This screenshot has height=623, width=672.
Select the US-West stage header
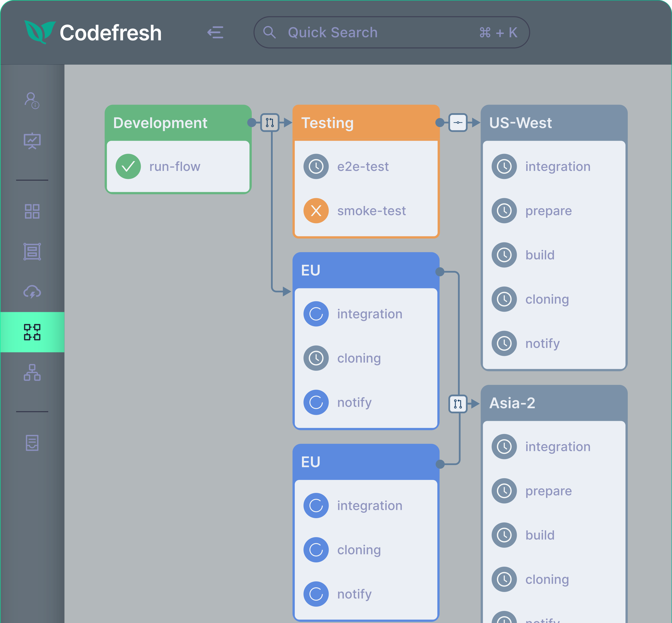[554, 123]
